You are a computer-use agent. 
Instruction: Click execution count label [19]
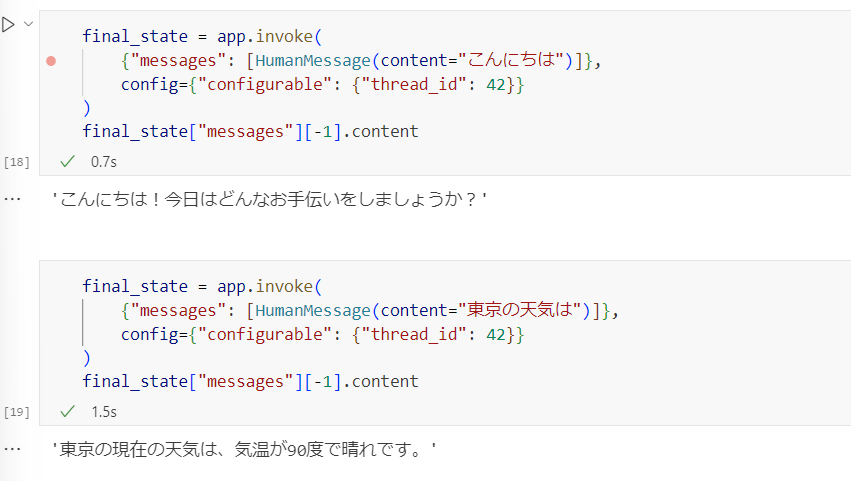(x=17, y=412)
